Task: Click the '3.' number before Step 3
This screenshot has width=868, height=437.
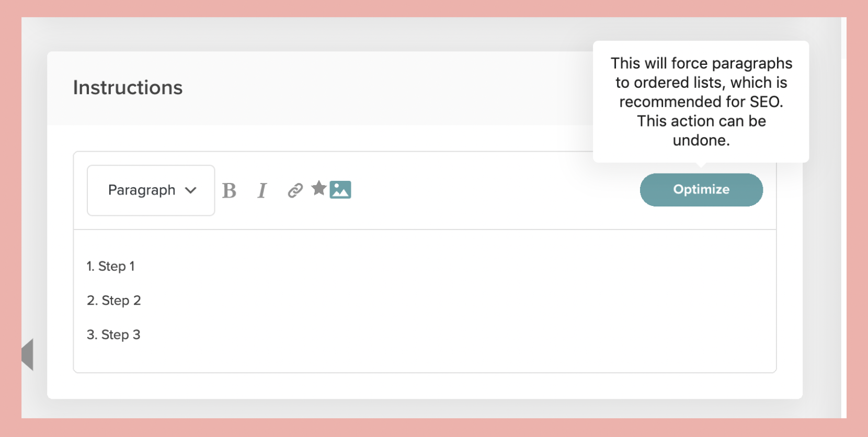Action: [x=92, y=335]
